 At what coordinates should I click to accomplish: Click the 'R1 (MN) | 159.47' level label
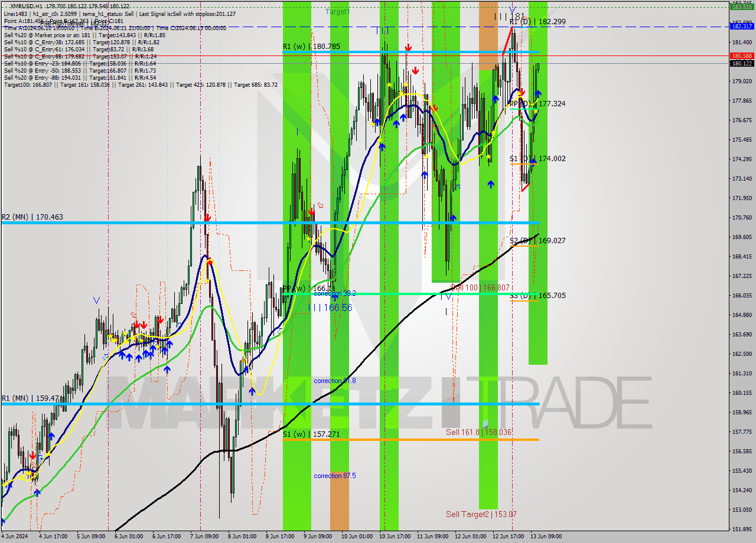(30, 398)
